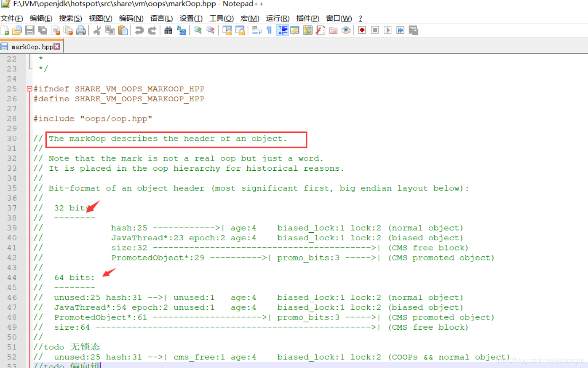
Task: Open the ? help menu
Action: pyautogui.click(x=360, y=18)
